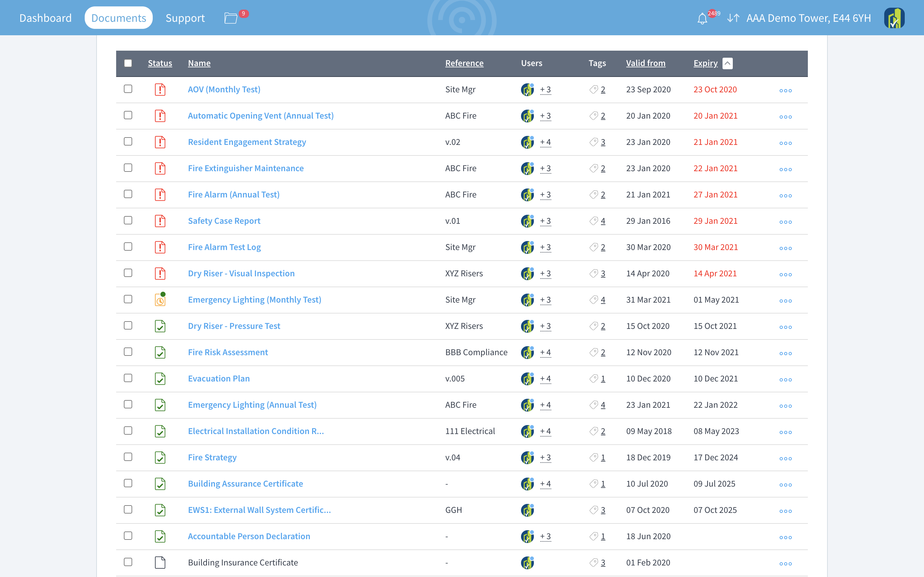924x577 pixels.
Task: Enable the select-all checkbox in the header row
Action: pyautogui.click(x=128, y=63)
